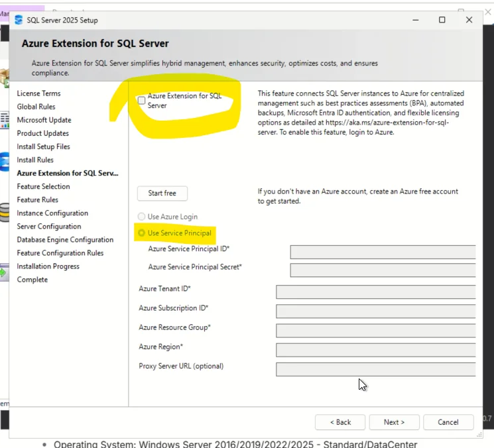
Task: Click the Azure Resource Group input field
Action: click(375, 331)
